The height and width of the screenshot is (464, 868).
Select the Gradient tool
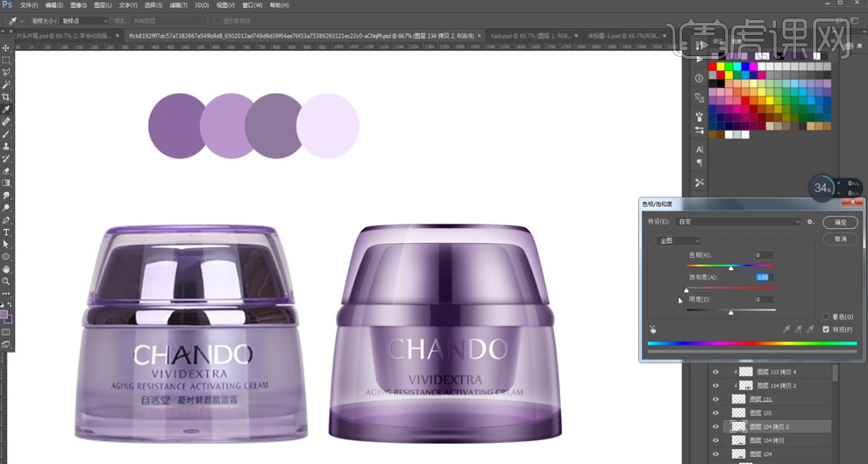coord(6,182)
